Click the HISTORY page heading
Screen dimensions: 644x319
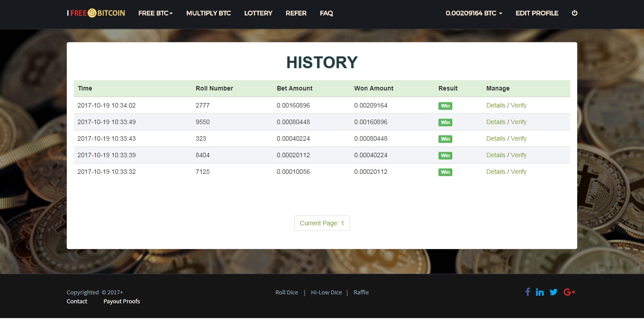pos(322,63)
